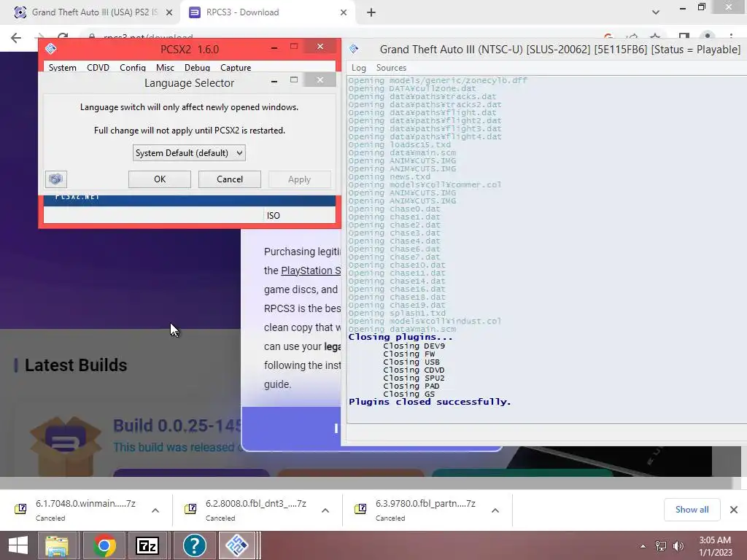Maximize the PCSX2 1.6.0 window
The image size is (747, 560).
click(294, 46)
